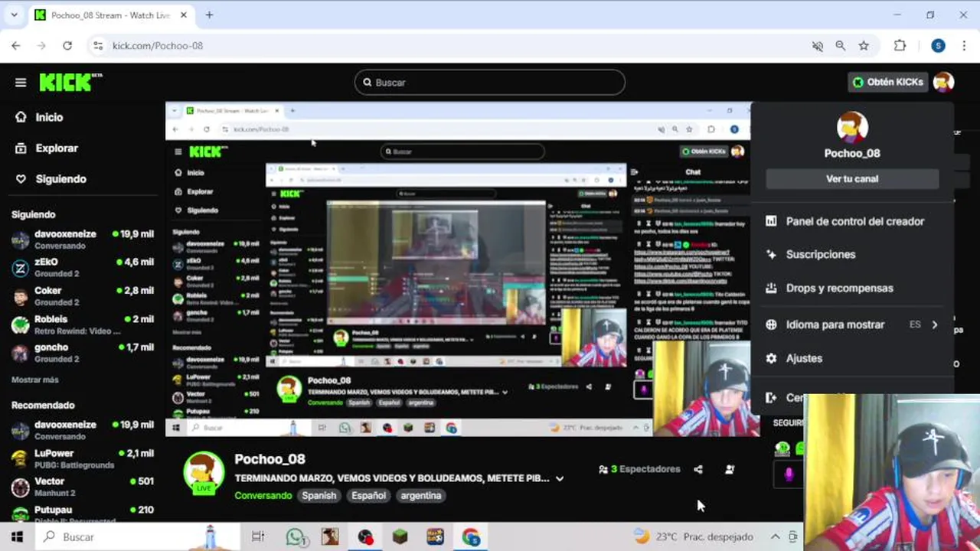980x551 pixels.
Task: Select the Español tag
Action: click(x=368, y=495)
